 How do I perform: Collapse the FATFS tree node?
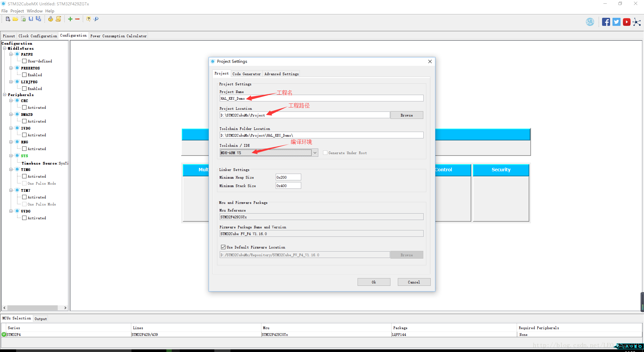pos(11,54)
